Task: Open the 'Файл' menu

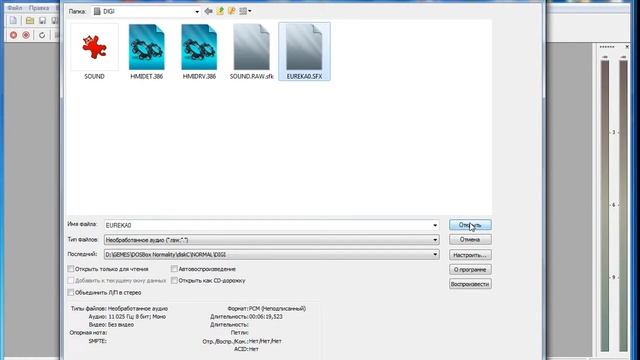Action: (15, 8)
